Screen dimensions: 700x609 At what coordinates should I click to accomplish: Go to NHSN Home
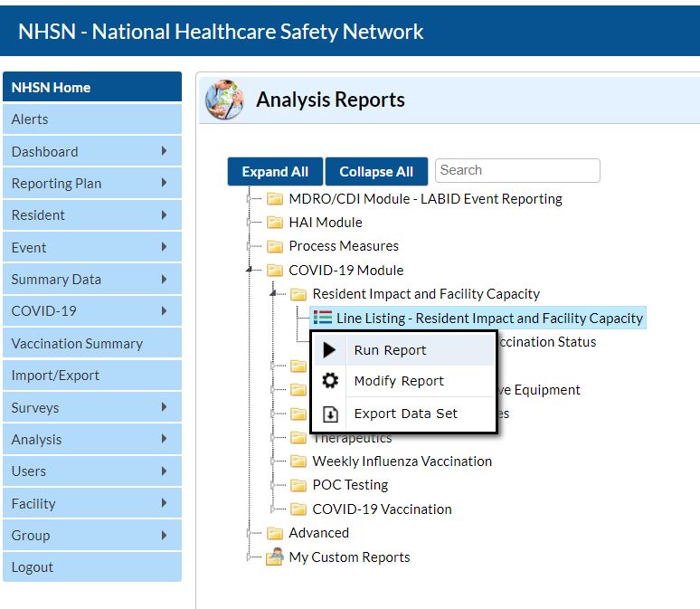92,87
